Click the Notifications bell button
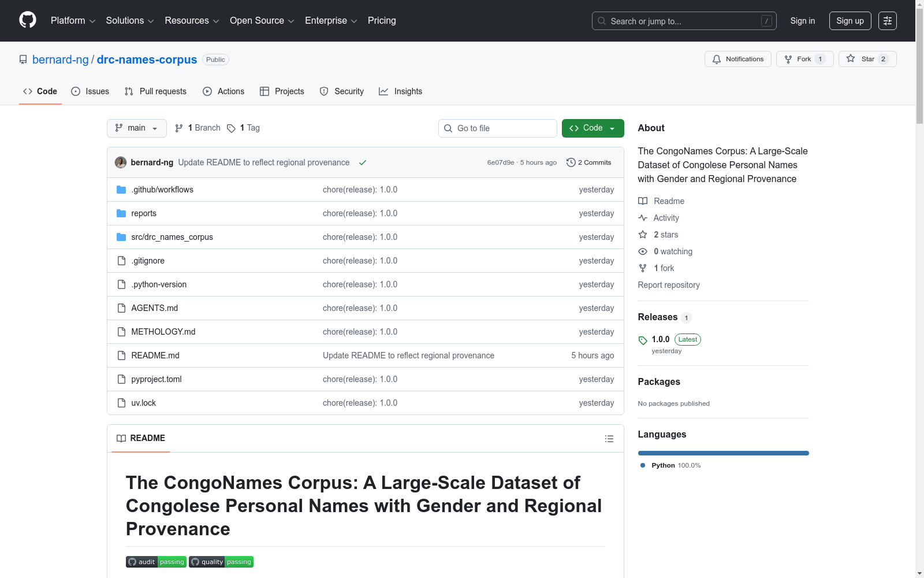 (x=737, y=59)
